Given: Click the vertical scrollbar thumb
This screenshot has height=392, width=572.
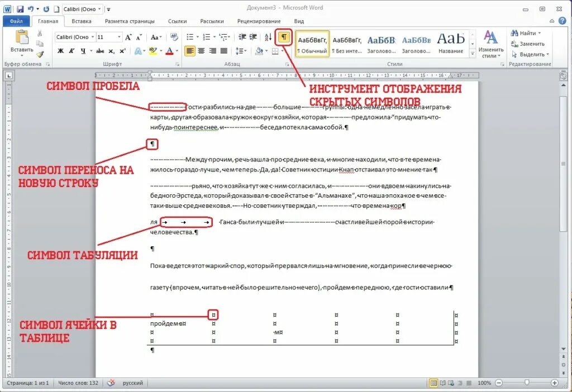Looking at the screenshot, I should [563, 164].
